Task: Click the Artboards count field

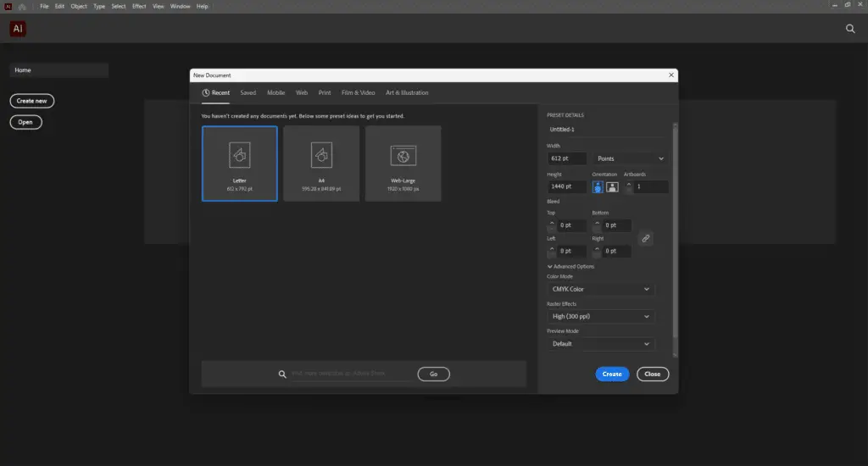Action: [650, 187]
